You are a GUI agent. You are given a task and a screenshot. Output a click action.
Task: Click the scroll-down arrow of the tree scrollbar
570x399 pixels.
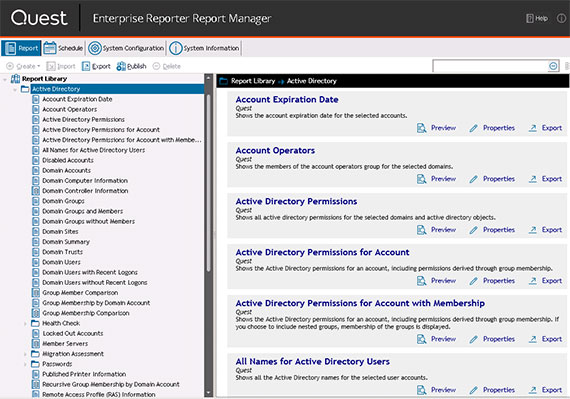209,393
